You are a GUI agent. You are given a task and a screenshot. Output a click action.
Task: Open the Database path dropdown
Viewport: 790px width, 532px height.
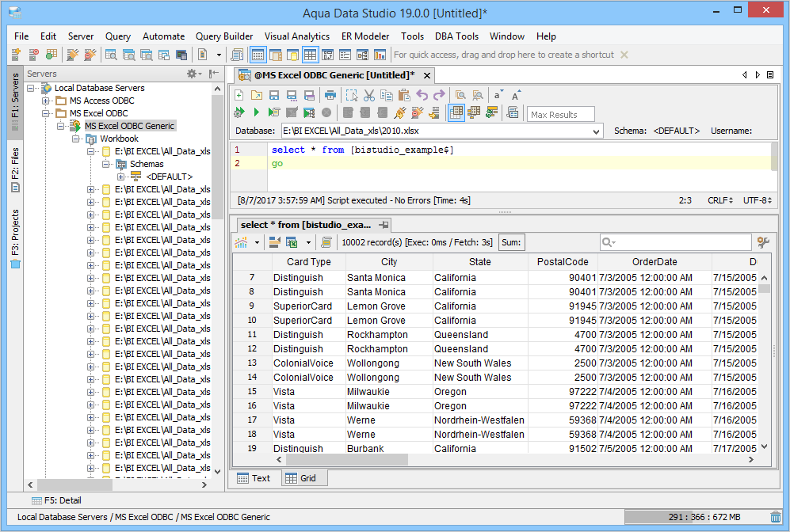tap(597, 131)
